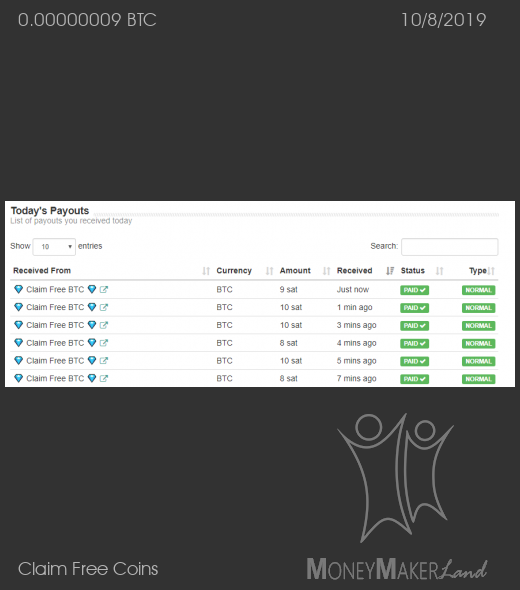This screenshot has width=520, height=590.
Task: Open Claim Free BTC link in 7 mins ago row
Action: click(55, 378)
